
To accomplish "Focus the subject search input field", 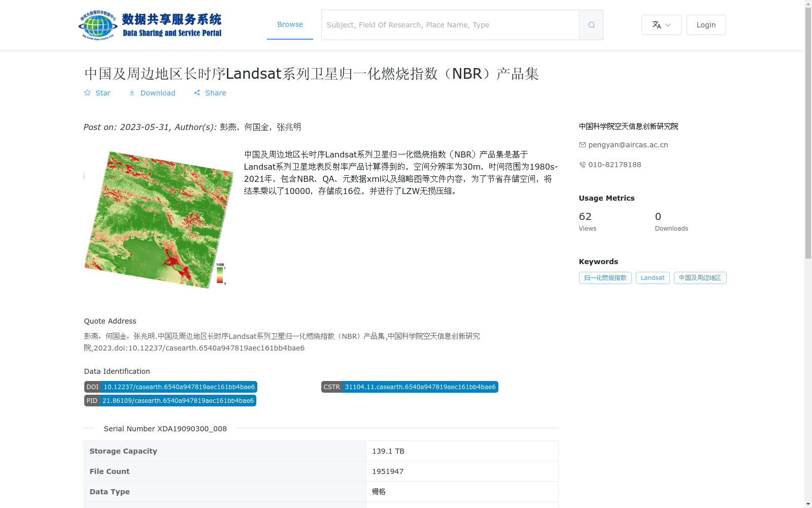I will pyautogui.click(x=450, y=25).
